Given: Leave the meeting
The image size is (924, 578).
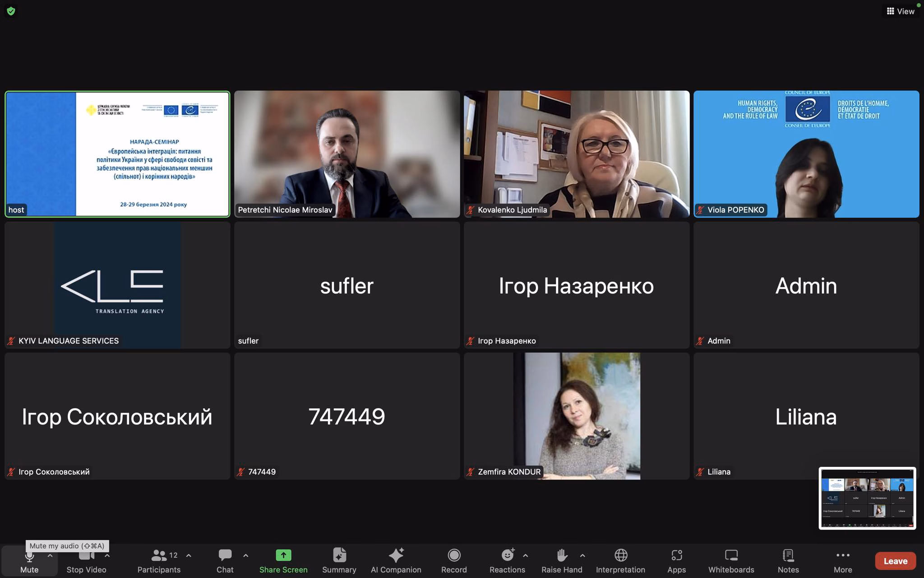Looking at the screenshot, I should click(x=895, y=561).
